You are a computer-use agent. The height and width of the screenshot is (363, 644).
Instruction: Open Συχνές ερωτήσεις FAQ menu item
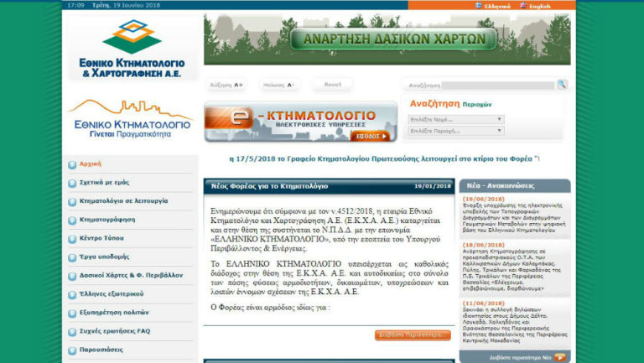tap(115, 331)
